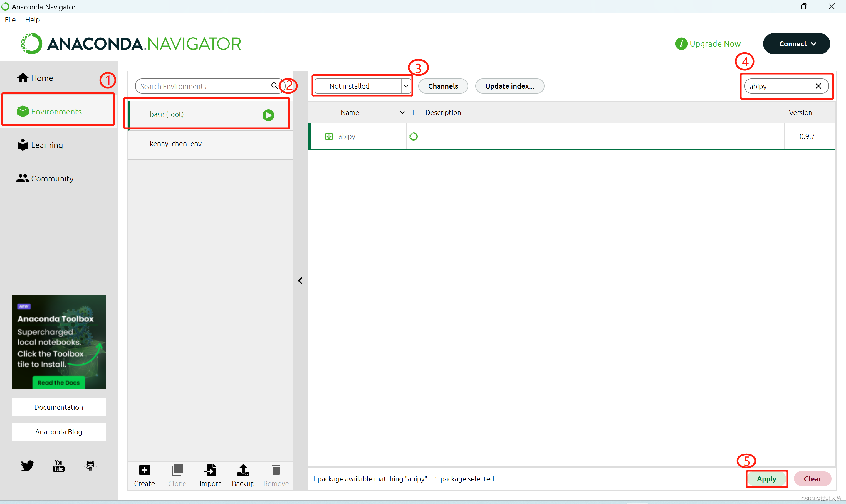Open the Connect dropdown

tap(796, 44)
